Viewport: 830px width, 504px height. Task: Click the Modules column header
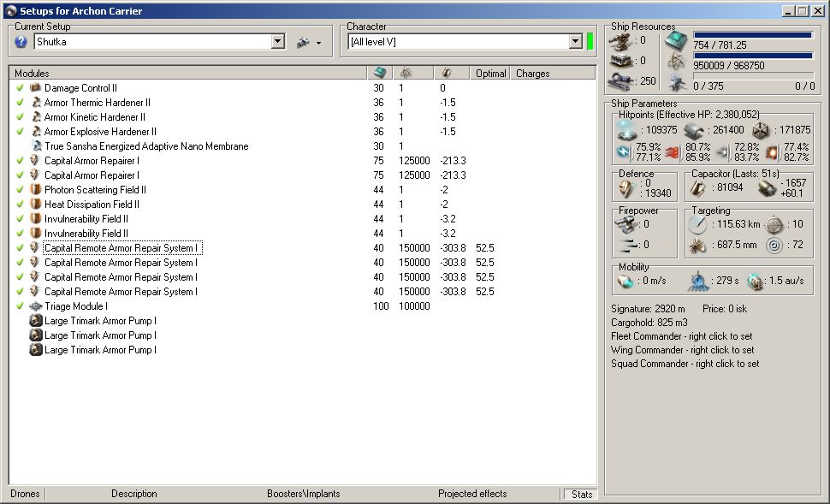188,73
